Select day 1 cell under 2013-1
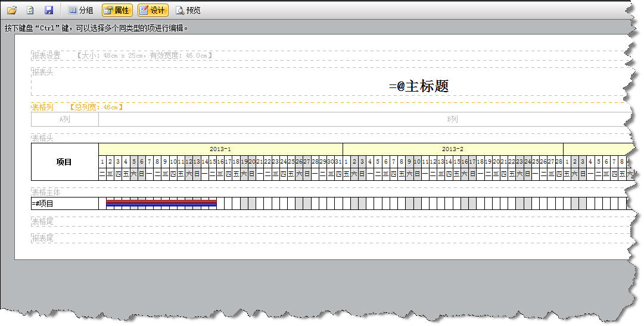 (102, 162)
